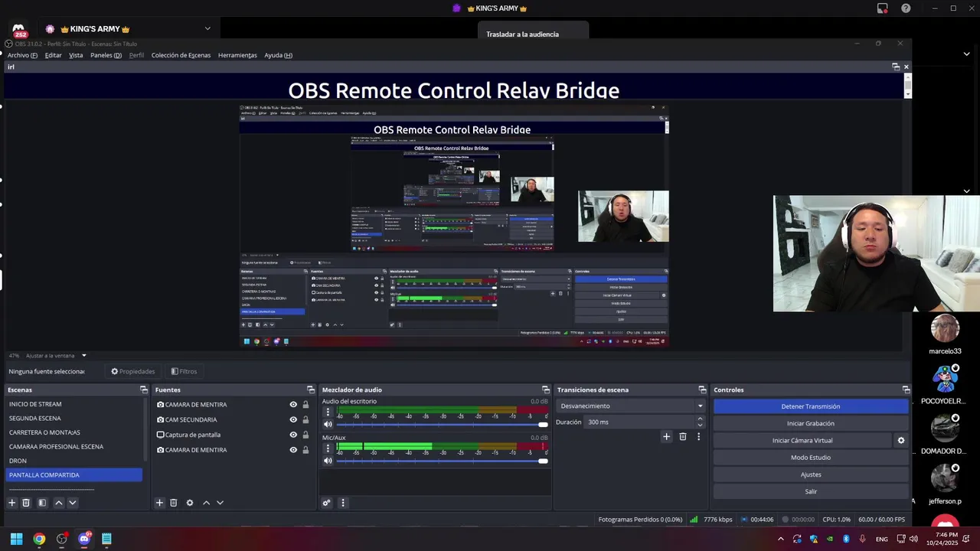Image resolution: width=980 pixels, height=551 pixels.
Task: Move the selected source up
Action: (x=206, y=503)
